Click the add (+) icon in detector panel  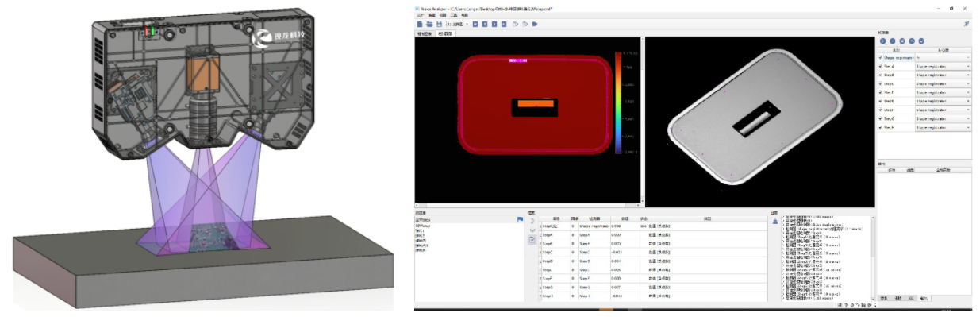tap(883, 41)
